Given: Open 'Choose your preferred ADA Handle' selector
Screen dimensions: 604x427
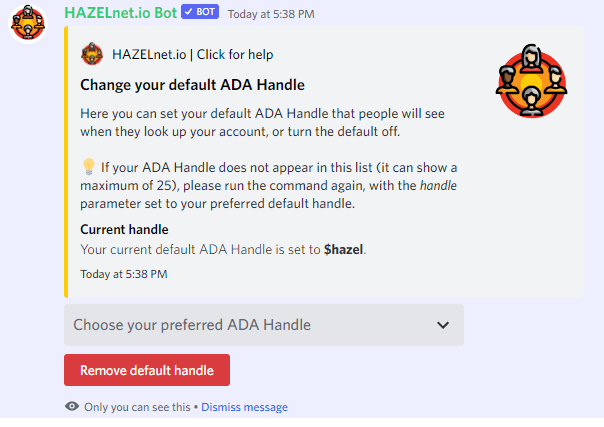Looking at the screenshot, I should pyautogui.click(x=264, y=325).
